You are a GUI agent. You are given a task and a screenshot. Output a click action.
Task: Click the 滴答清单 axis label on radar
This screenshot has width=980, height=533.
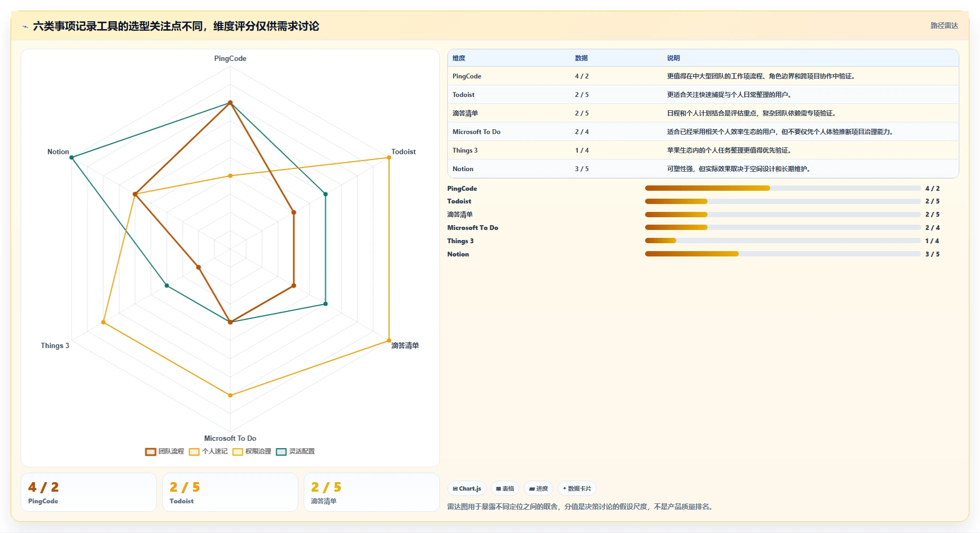(405, 345)
